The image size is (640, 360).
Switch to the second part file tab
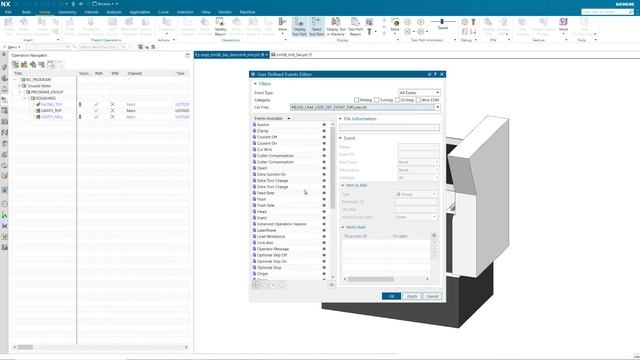click(x=291, y=55)
